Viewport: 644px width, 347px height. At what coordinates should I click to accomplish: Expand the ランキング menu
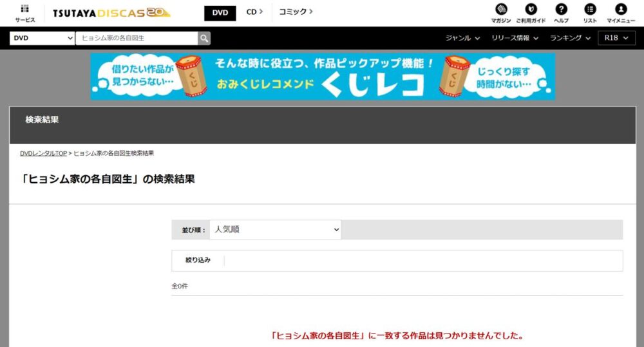(570, 38)
